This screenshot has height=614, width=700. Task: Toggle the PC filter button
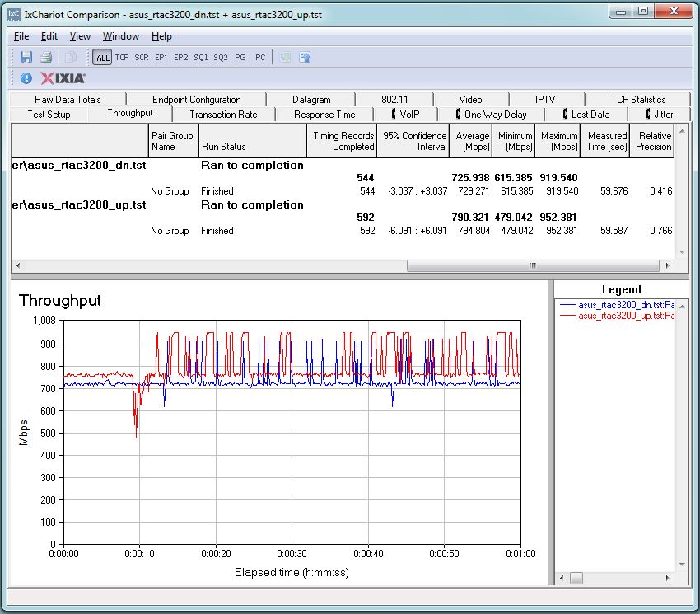(260, 57)
